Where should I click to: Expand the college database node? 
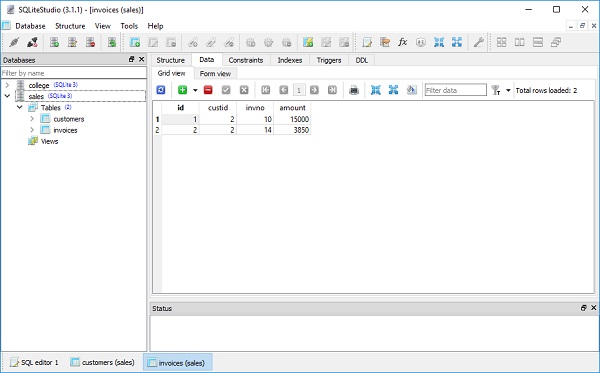7,85
